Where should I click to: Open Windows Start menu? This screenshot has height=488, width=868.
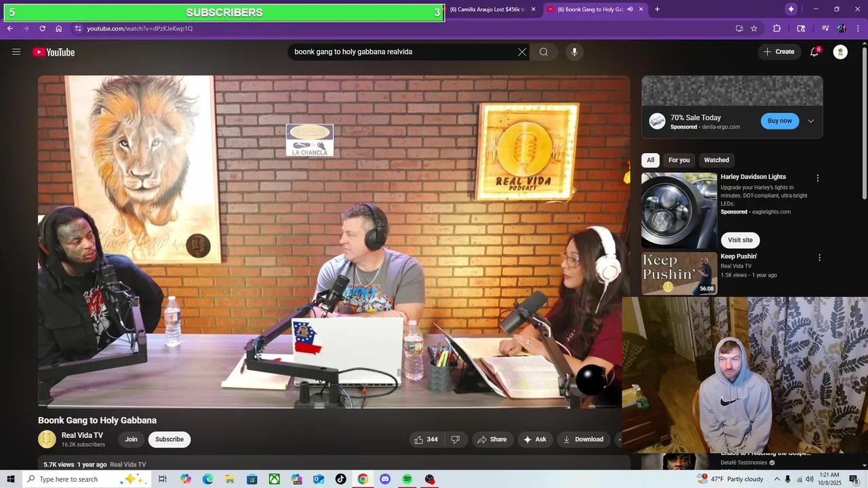[x=11, y=479]
